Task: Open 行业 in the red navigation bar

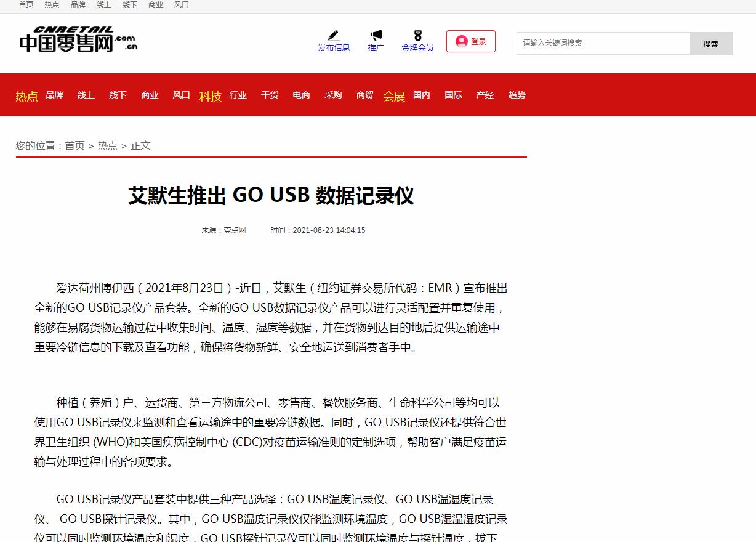Action: pyautogui.click(x=238, y=95)
